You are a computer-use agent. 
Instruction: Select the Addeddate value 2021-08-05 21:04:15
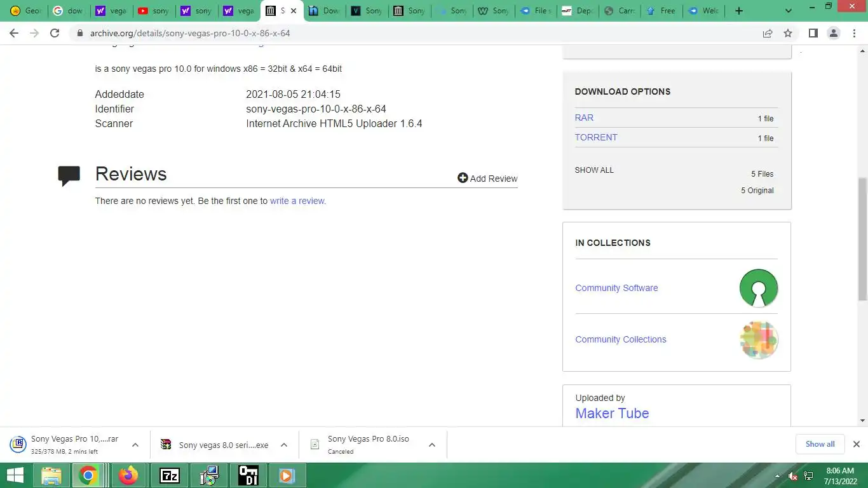point(293,94)
